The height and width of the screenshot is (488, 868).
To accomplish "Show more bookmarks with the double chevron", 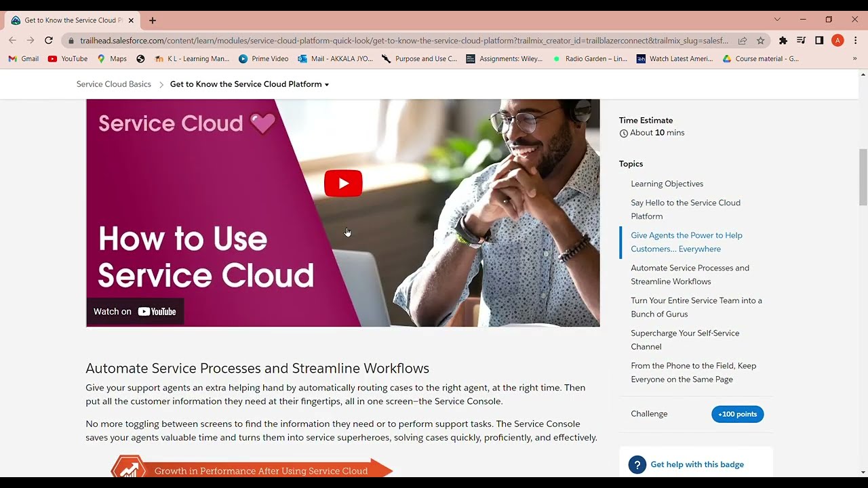I will click(854, 59).
